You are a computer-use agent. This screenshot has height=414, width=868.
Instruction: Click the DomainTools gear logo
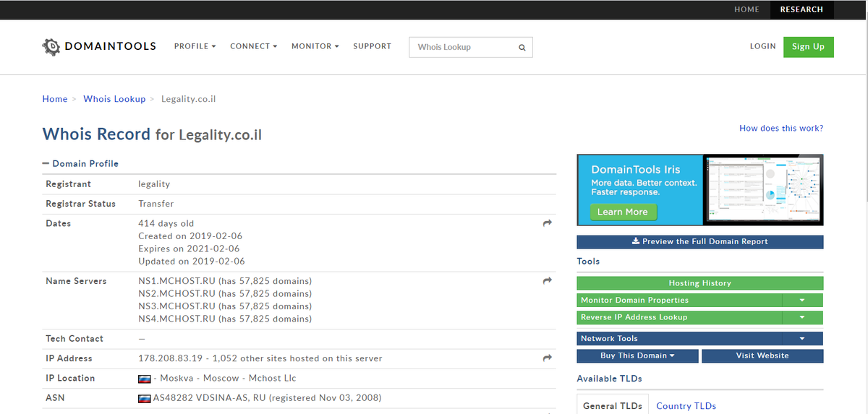tap(51, 47)
